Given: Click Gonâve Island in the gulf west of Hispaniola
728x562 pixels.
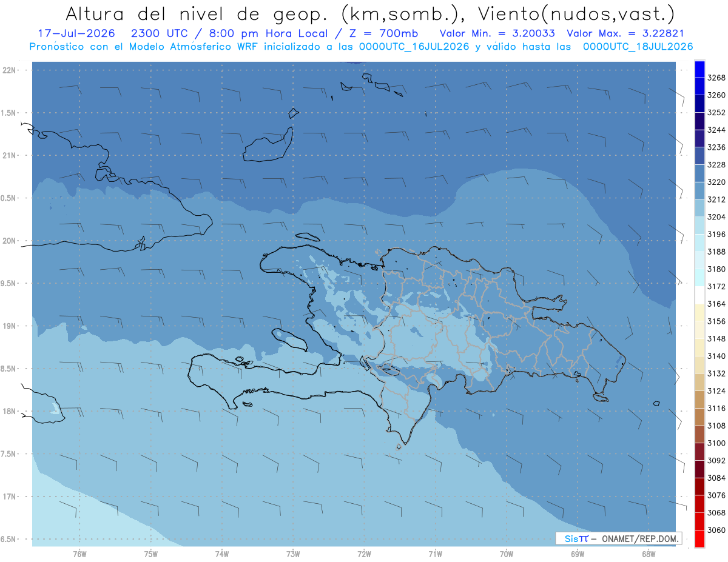Looking at the screenshot, I should pyautogui.click(x=290, y=340).
